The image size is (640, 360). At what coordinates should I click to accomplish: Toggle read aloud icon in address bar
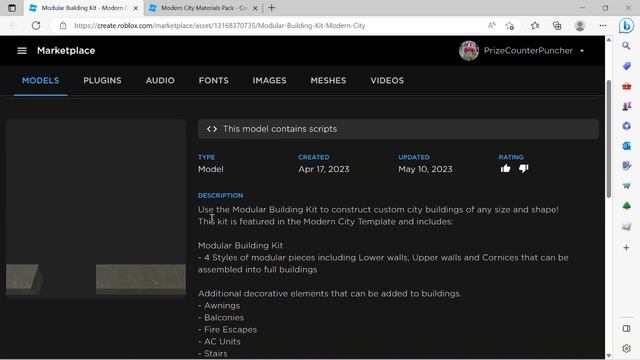tap(491, 25)
